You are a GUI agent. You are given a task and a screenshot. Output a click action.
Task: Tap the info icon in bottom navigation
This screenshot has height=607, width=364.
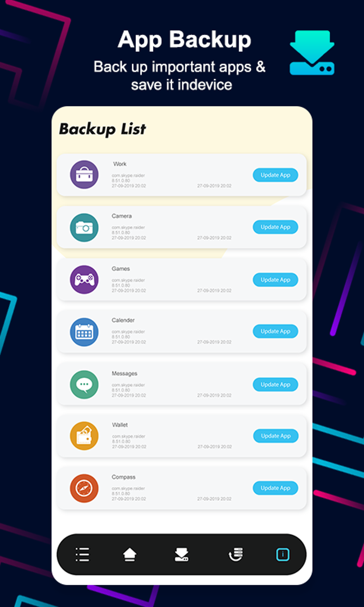click(283, 555)
